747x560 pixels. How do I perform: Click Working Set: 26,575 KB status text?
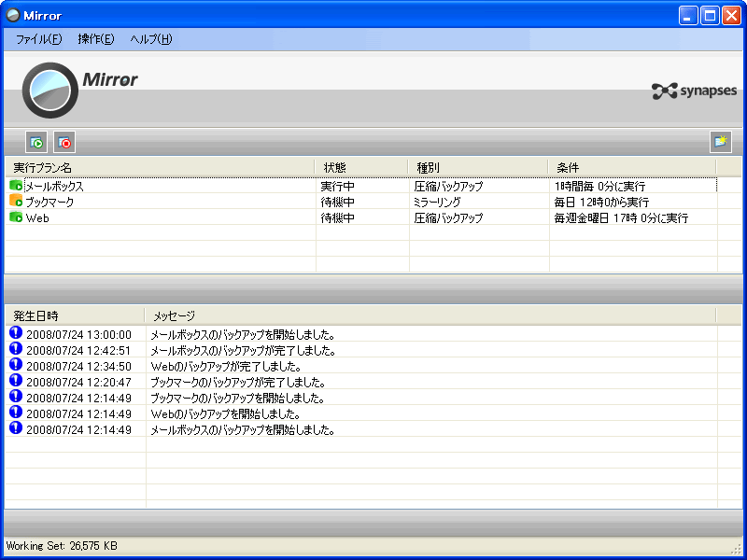point(62,546)
